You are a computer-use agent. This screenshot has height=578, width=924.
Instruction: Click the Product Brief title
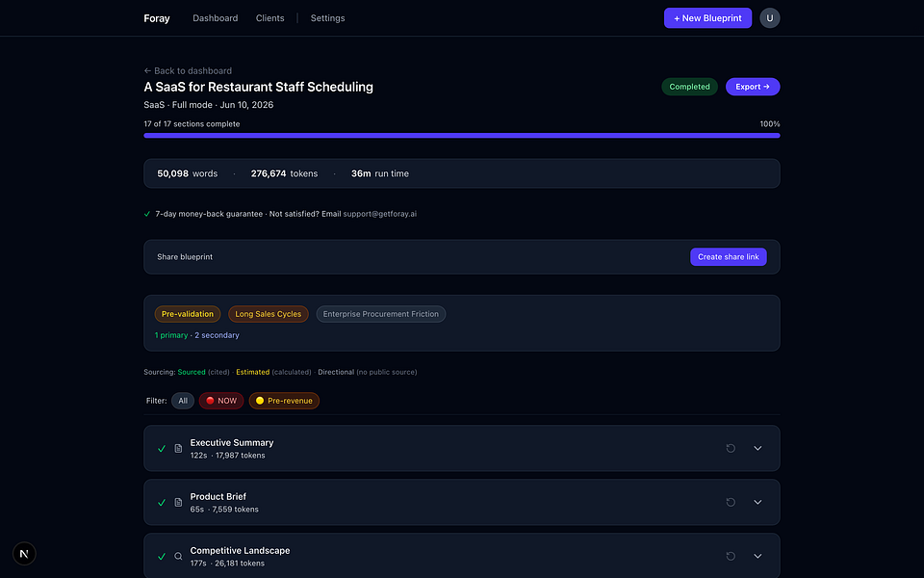tap(218, 497)
